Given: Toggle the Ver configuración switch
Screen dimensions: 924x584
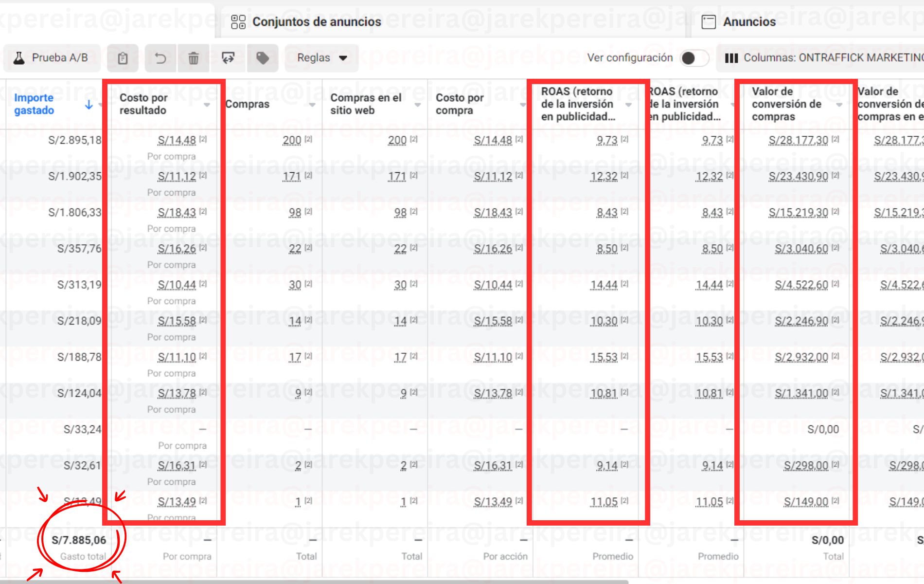Looking at the screenshot, I should tap(693, 58).
